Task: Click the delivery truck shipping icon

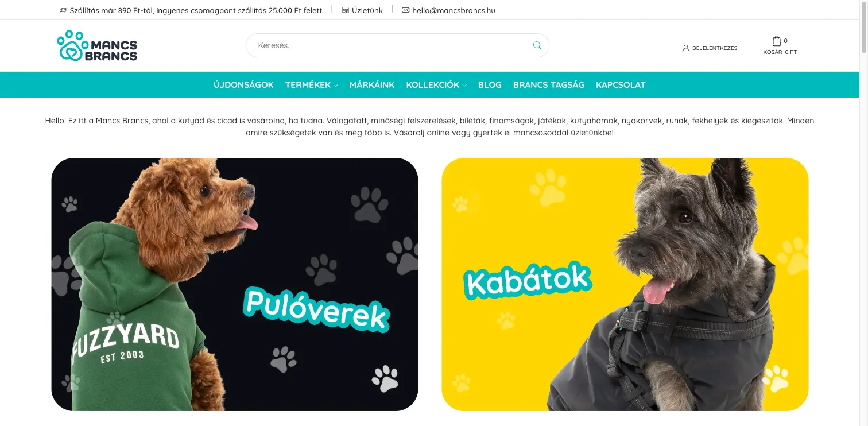Action: 63,10
